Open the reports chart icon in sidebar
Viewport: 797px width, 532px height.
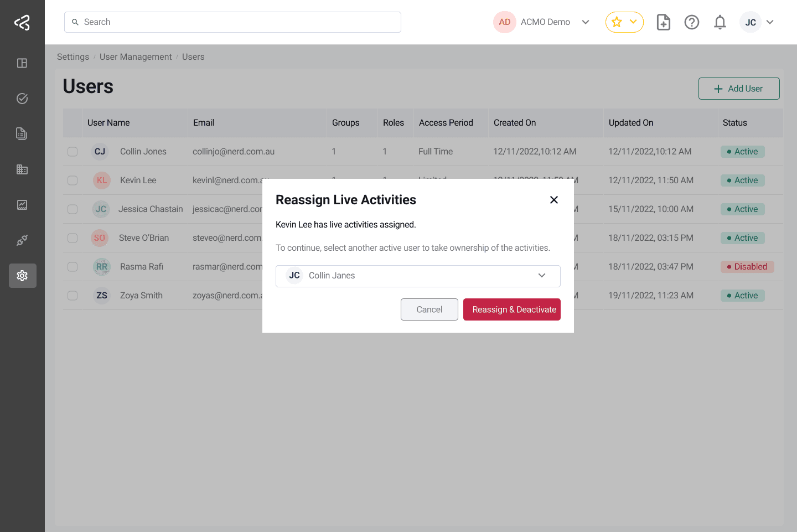(x=22, y=205)
